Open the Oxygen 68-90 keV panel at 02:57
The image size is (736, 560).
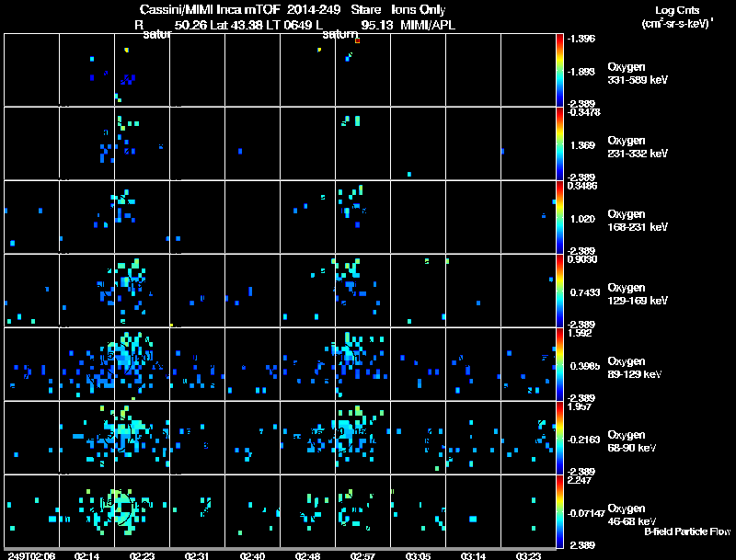(362, 438)
